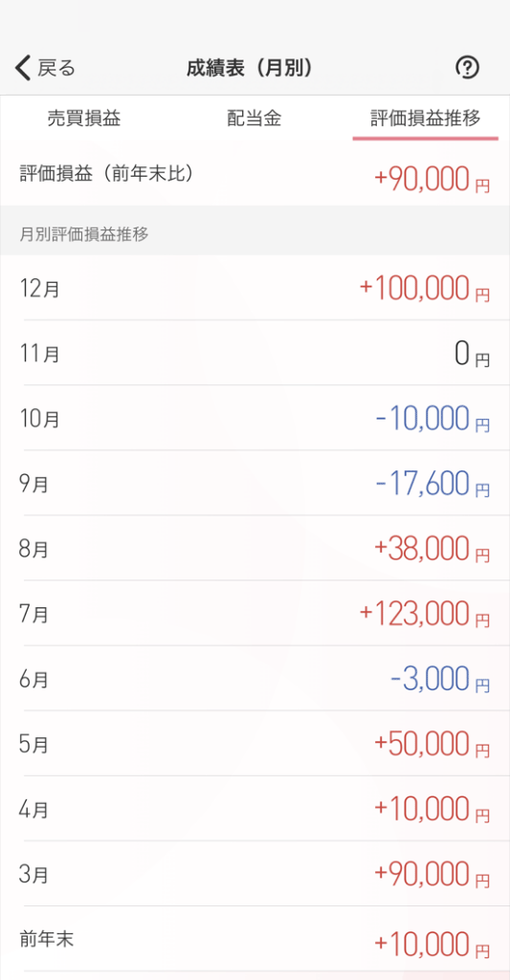Select the 12月 row
This screenshot has width=510, height=980.
coord(255,288)
